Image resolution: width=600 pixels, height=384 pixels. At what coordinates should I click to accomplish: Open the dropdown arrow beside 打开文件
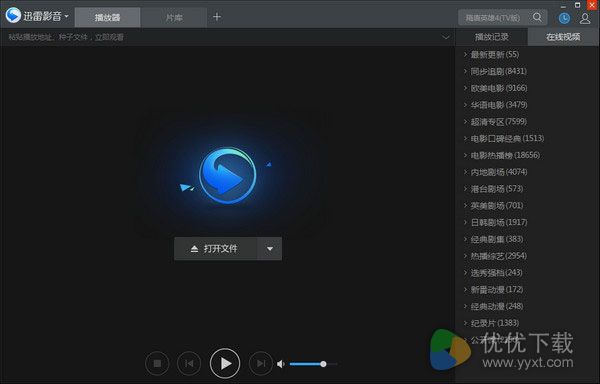270,249
